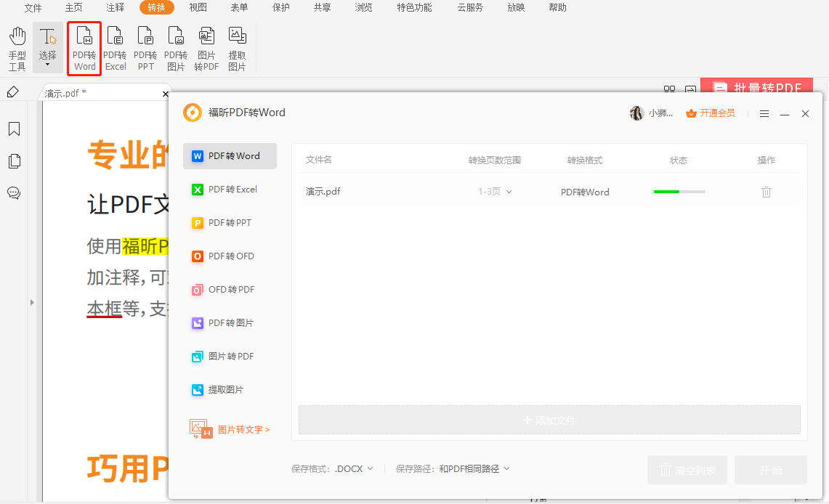Select PDF转OFD in the dialog sidebar

click(230, 256)
